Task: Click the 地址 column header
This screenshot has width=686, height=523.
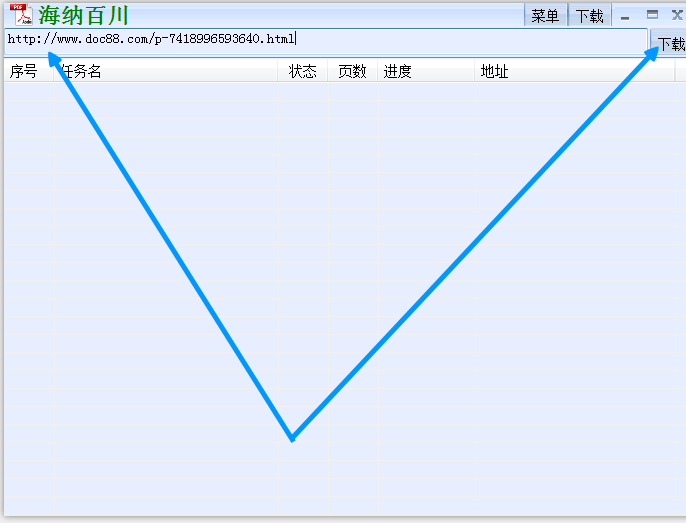Action: click(x=574, y=71)
